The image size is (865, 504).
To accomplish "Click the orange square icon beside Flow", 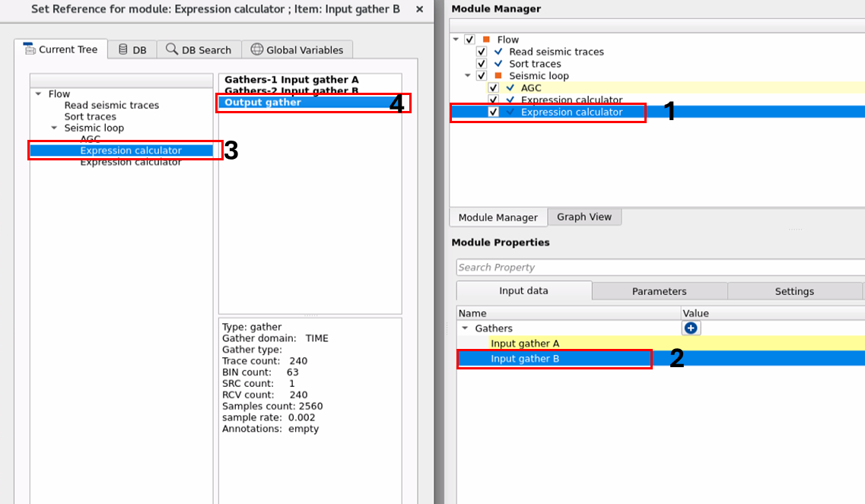I will 486,40.
